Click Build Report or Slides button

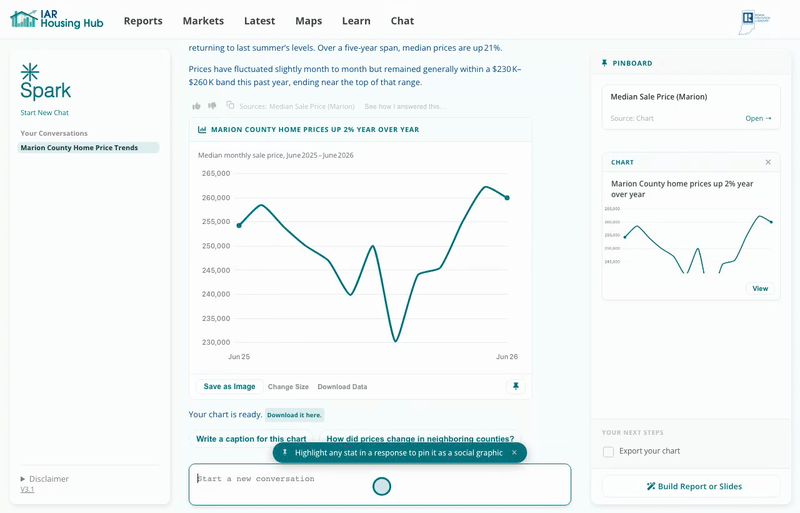691,486
